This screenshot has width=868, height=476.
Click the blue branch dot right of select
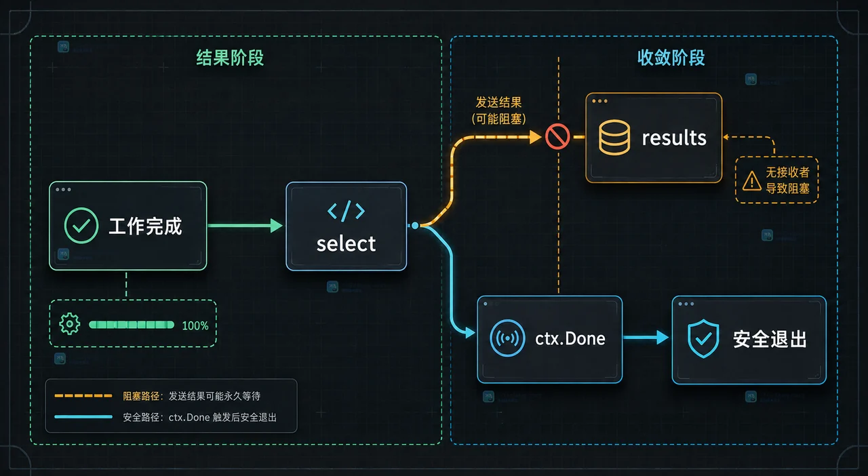coord(415,225)
